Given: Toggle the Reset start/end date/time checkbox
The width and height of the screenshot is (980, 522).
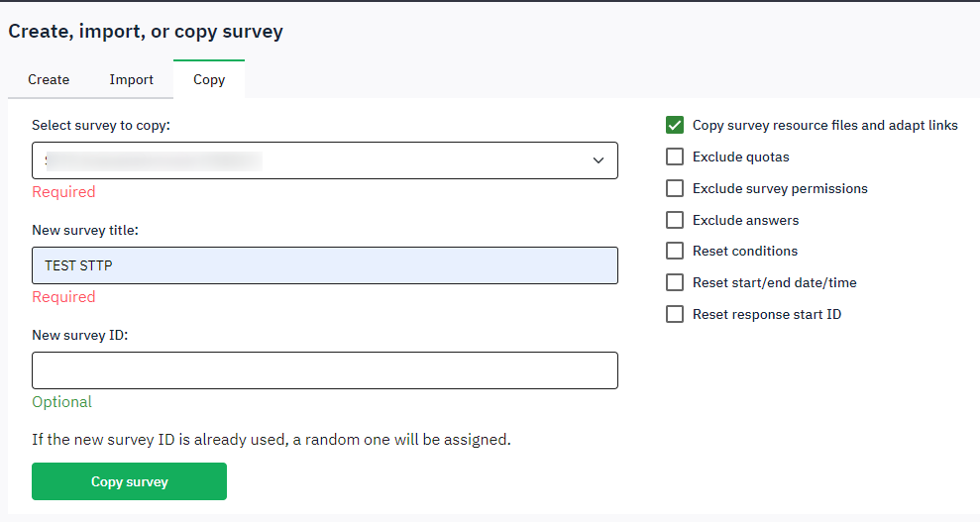Looking at the screenshot, I should pos(675,282).
